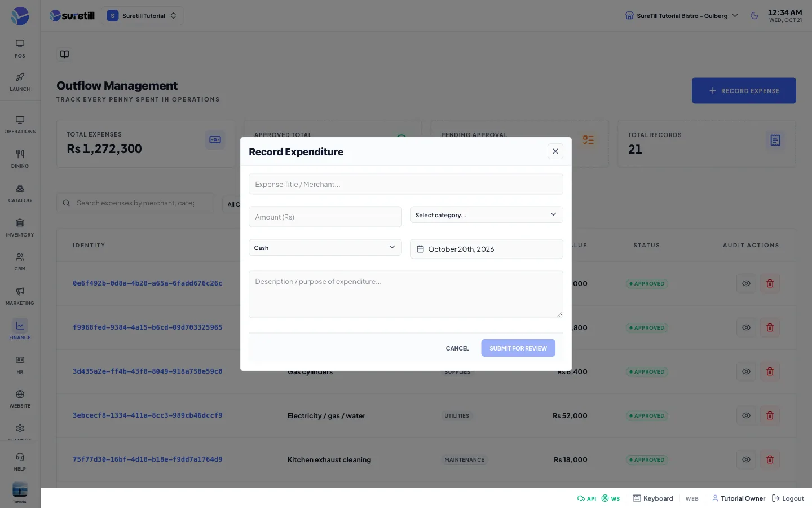This screenshot has width=812, height=508.
Task: Open the Catalog section
Action: [20, 194]
